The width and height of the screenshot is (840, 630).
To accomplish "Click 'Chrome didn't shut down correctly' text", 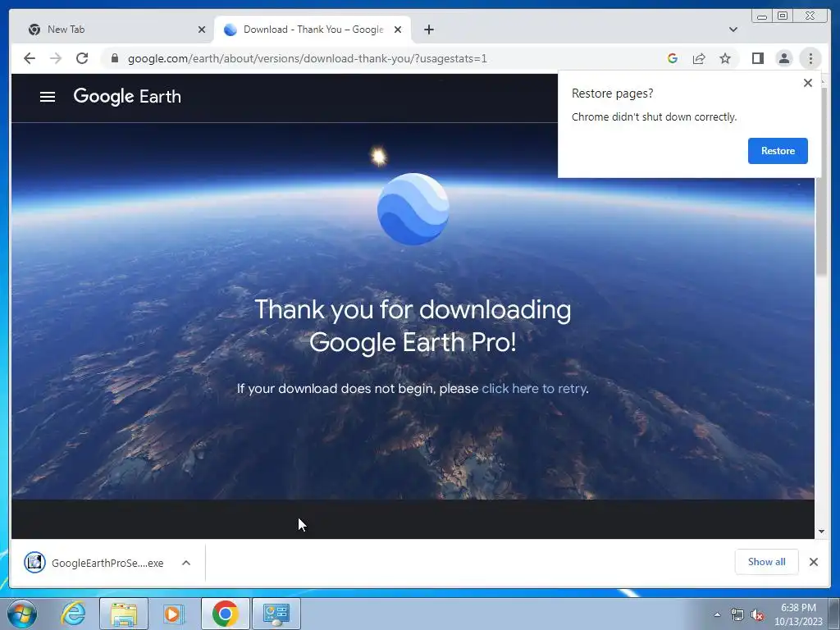I will 654,116.
